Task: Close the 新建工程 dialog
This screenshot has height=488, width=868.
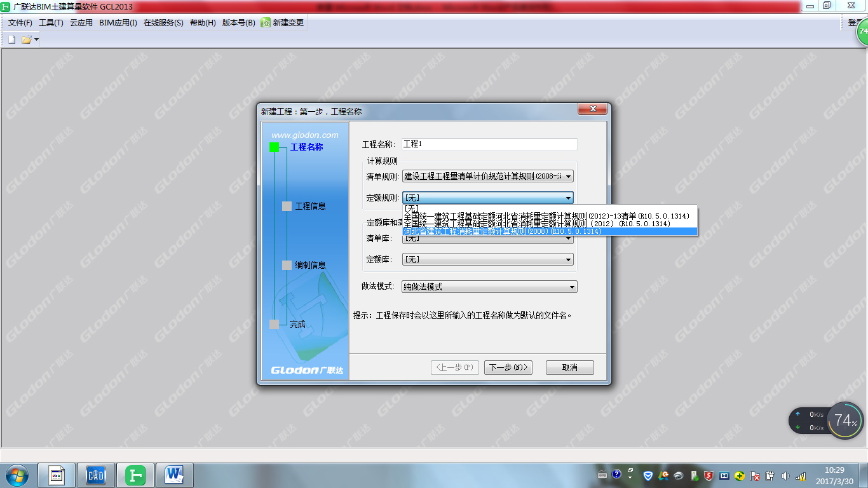Action: point(592,109)
